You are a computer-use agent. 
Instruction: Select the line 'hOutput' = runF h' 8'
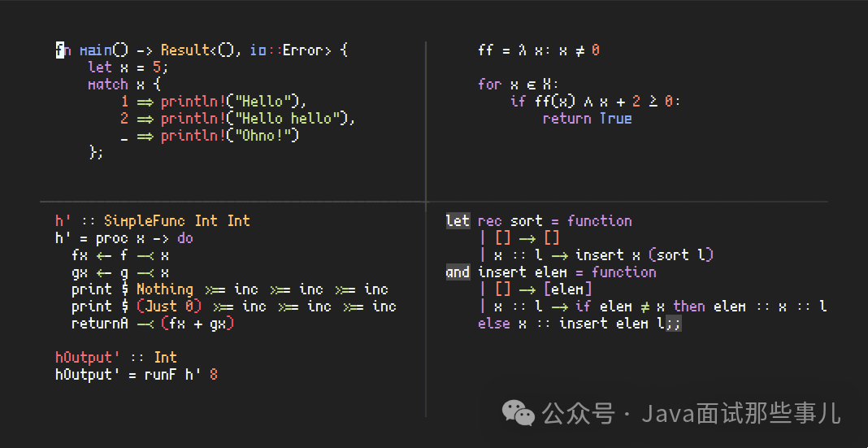(137, 374)
